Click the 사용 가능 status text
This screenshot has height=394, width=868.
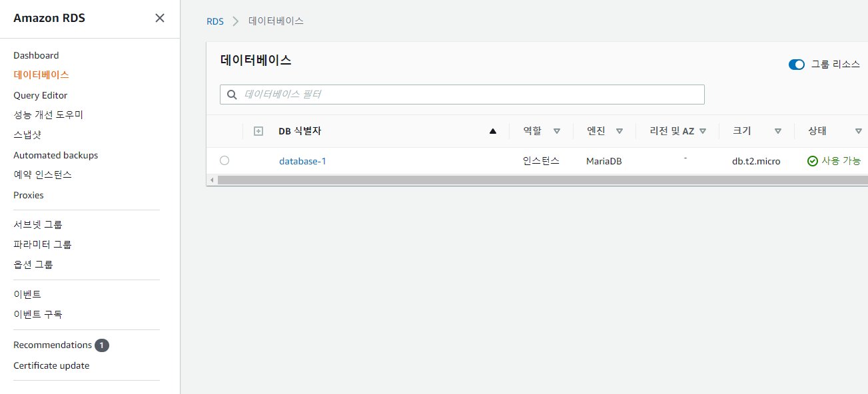click(x=841, y=161)
